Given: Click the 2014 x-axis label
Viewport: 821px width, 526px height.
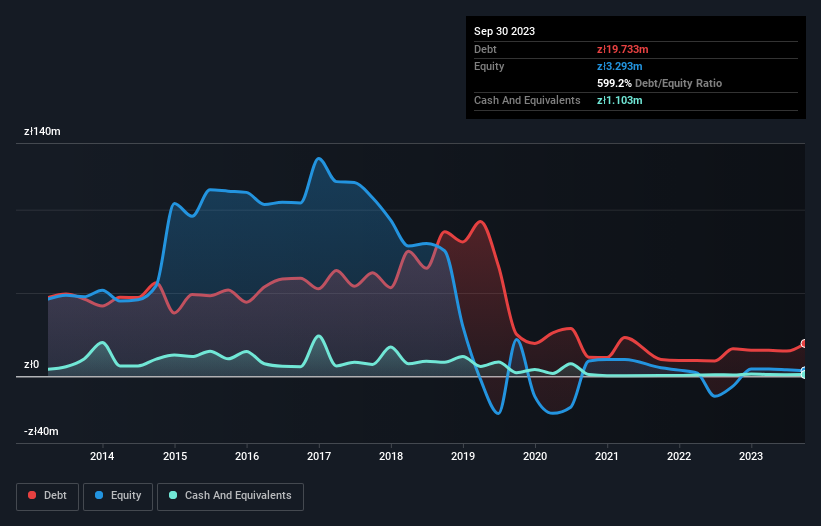Looking at the screenshot, I should 102,456.
